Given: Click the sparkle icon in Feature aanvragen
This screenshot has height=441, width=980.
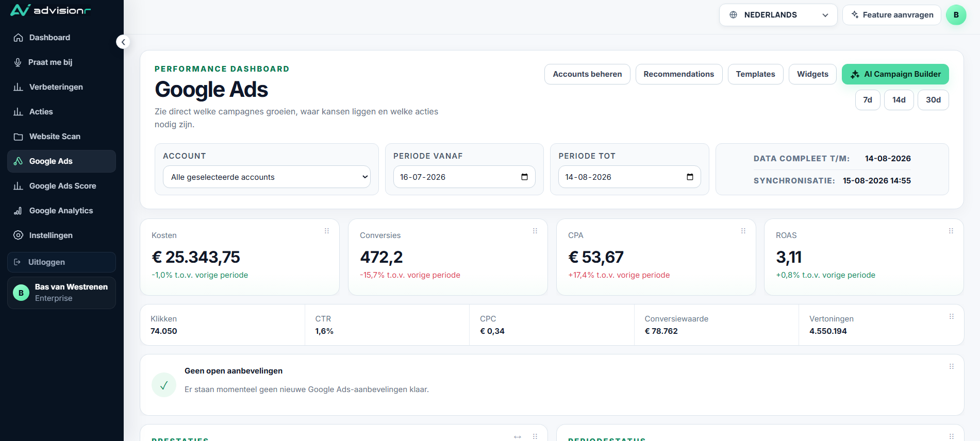Looking at the screenshot, I should click(x=855, y=14).
